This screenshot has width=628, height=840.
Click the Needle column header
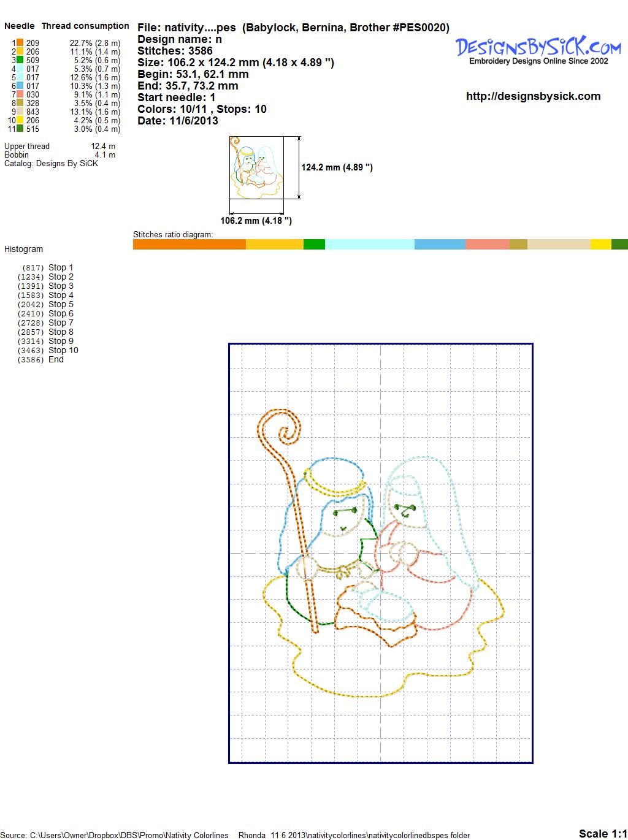(x=19, y=26)
